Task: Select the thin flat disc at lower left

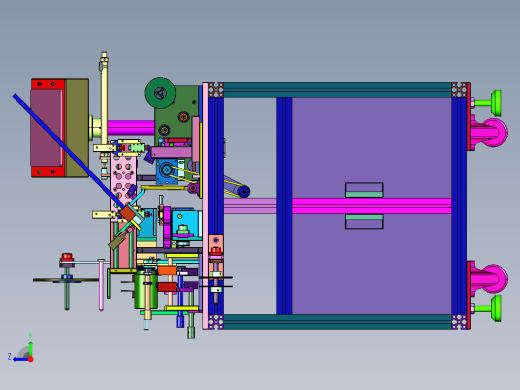Action: coord(66,280)
